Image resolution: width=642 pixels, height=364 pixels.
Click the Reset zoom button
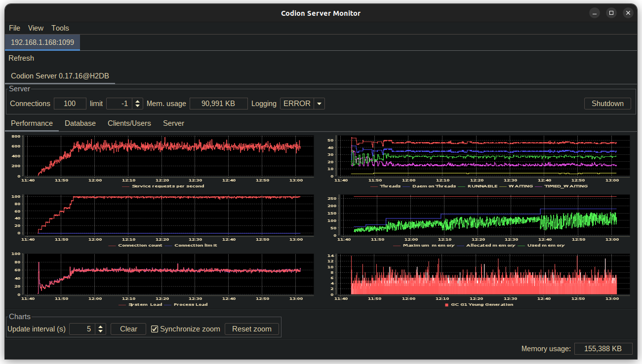252,328
